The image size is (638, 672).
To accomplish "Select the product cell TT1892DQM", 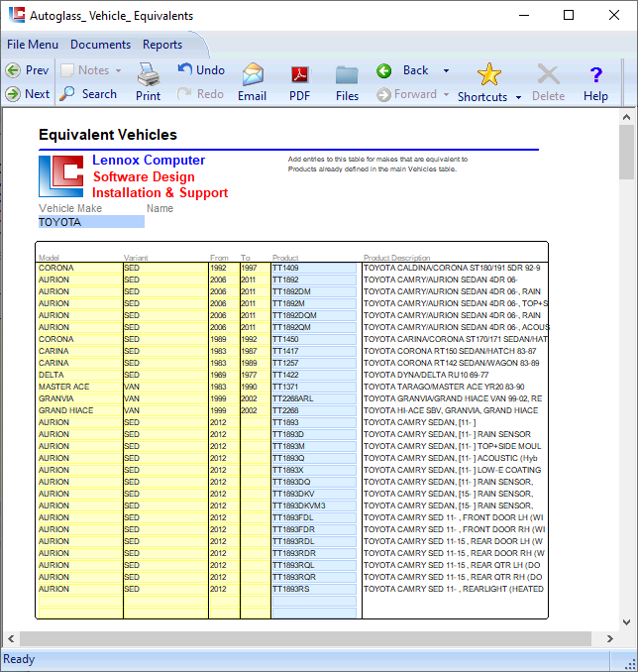I will [314, 315].
